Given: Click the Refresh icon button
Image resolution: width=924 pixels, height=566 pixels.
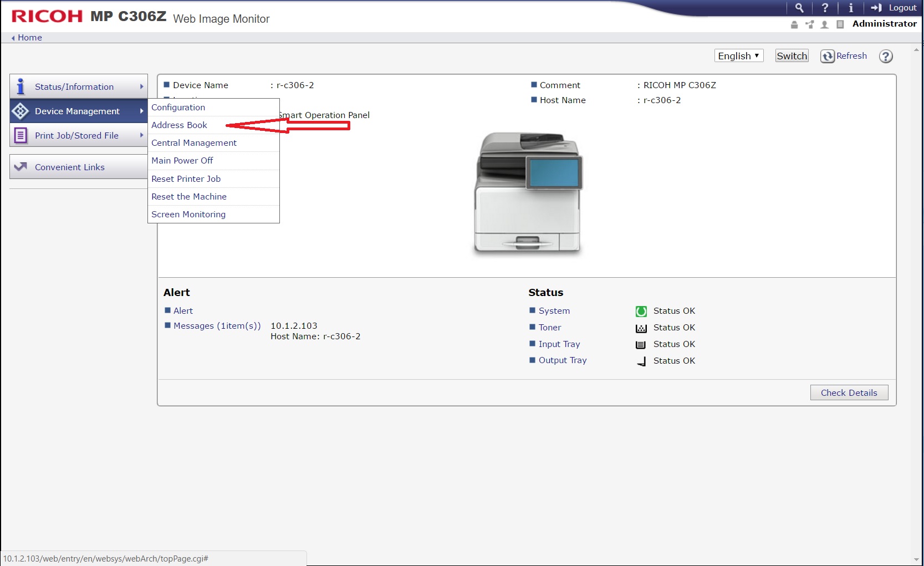Looking at the screenshot, I should [828, 56].
